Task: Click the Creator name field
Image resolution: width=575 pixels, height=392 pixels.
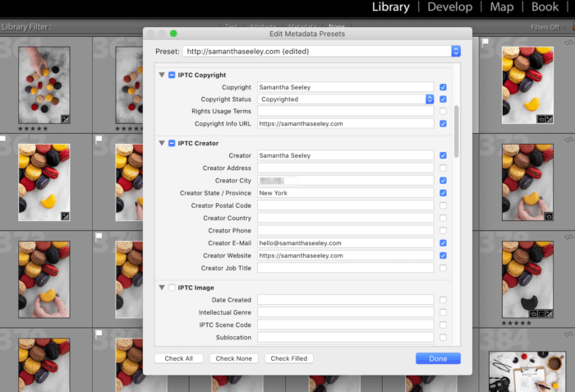Action: [346, 155]
